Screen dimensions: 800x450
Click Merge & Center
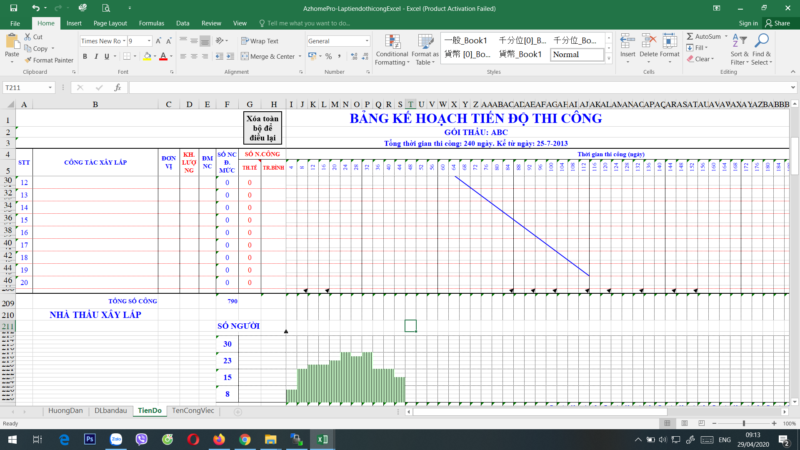pos(268,56)
